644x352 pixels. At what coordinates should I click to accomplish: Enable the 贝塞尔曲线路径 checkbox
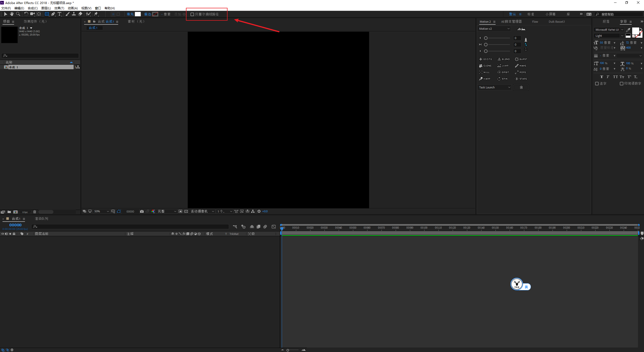[x=192, y=14]
